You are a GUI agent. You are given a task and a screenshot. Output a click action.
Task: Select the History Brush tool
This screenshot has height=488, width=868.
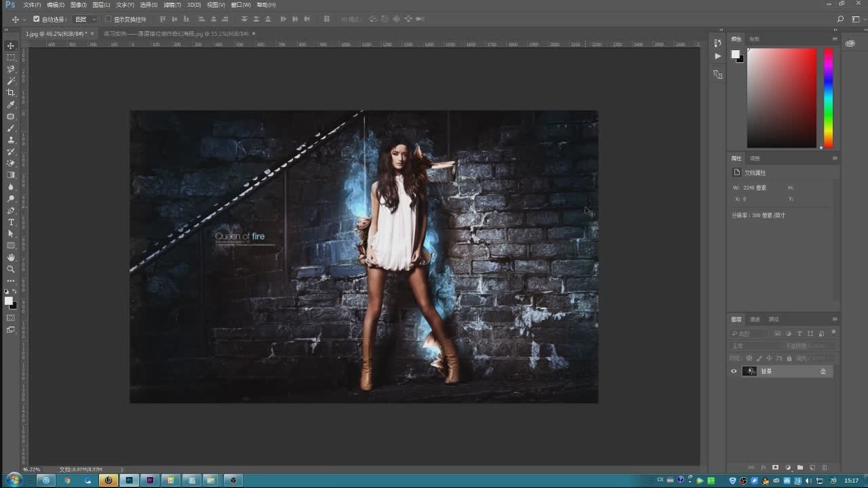11,152
